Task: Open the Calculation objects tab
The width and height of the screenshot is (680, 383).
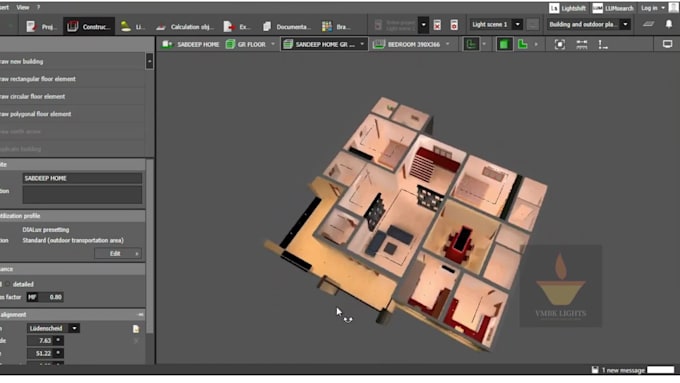Action: (185, 26)
